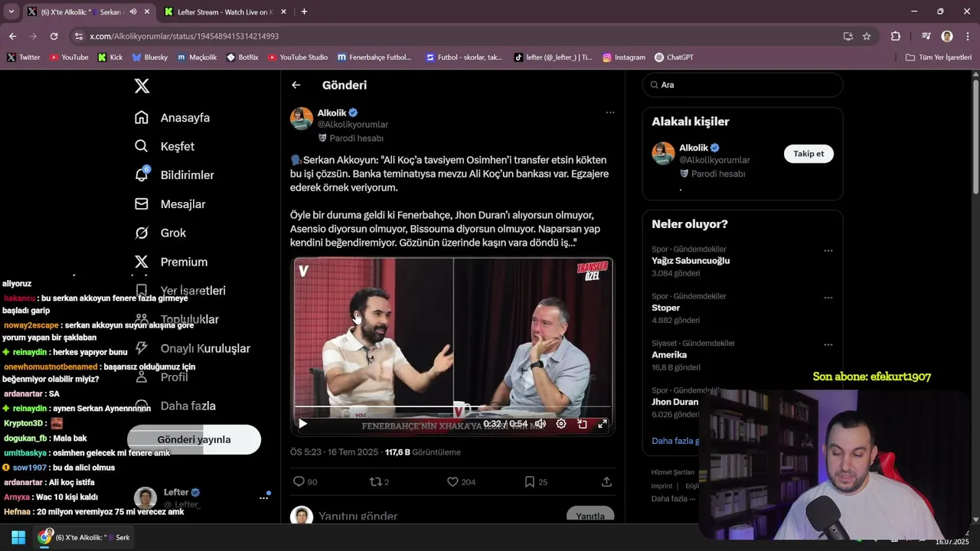Open a new browser tab
This screenshot has width=980, height=551.
(x=304, y=11)
